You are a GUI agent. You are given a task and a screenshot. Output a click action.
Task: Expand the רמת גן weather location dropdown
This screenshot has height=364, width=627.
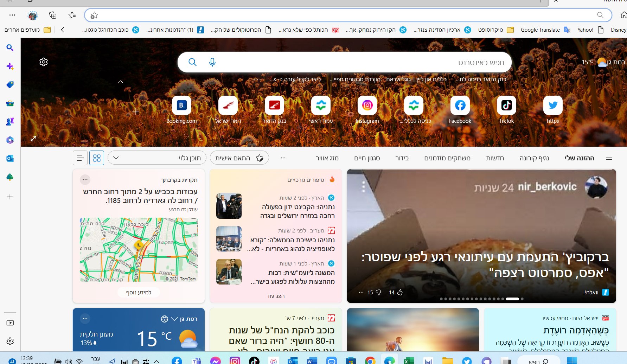[x=174, y=319]
